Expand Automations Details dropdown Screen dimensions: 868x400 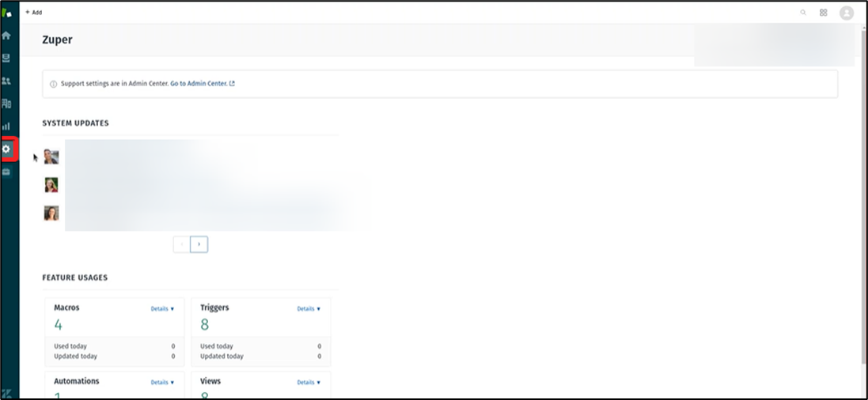point(163,383)
